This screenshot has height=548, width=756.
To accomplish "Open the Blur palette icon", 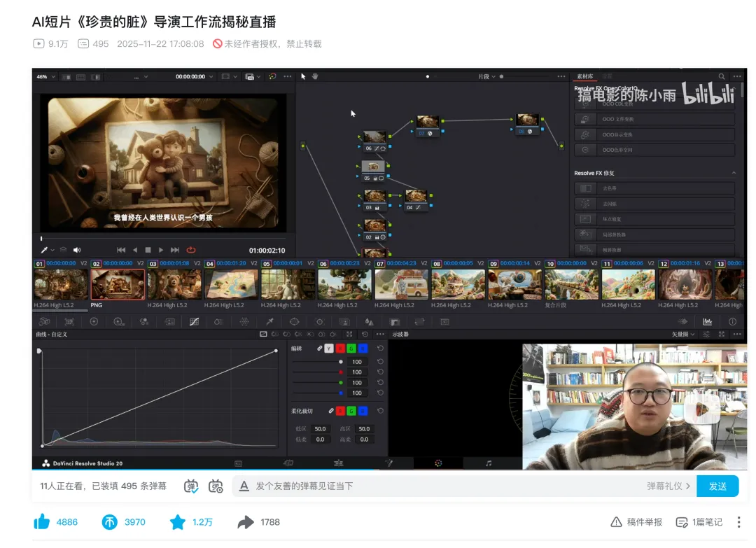I will pyautogui.click(x=370, y=321).
